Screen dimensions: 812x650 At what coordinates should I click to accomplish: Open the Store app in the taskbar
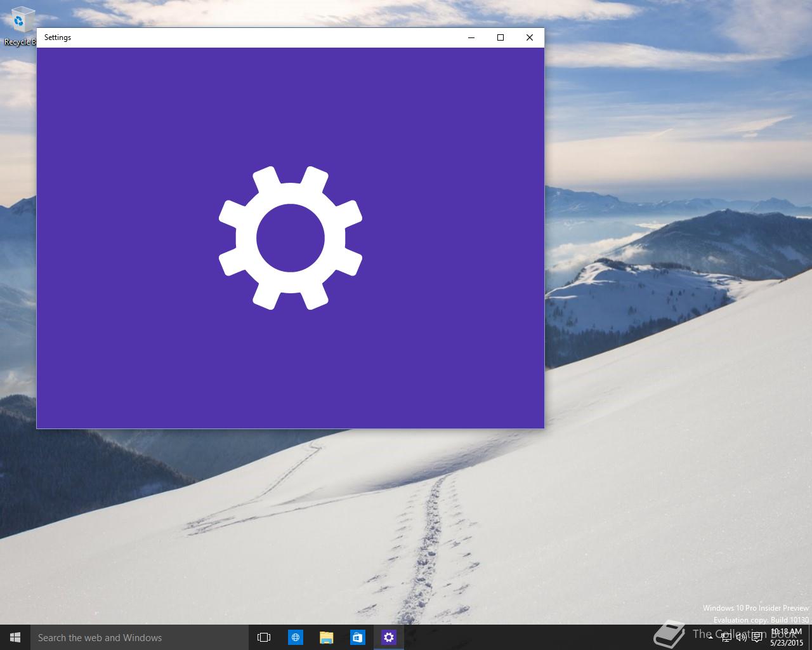coord(357,637)
